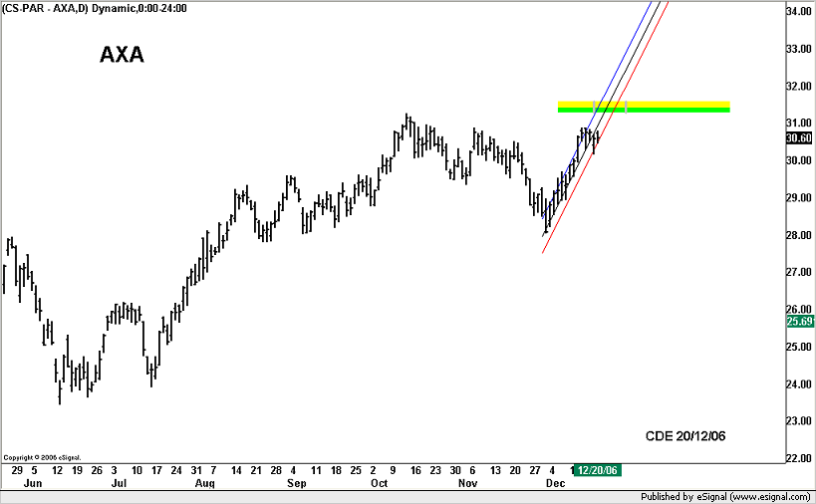The height and width of the screenshot is (504, 816).
Task: Select the Aug month label on time axis
Action: tap(204, 483)
